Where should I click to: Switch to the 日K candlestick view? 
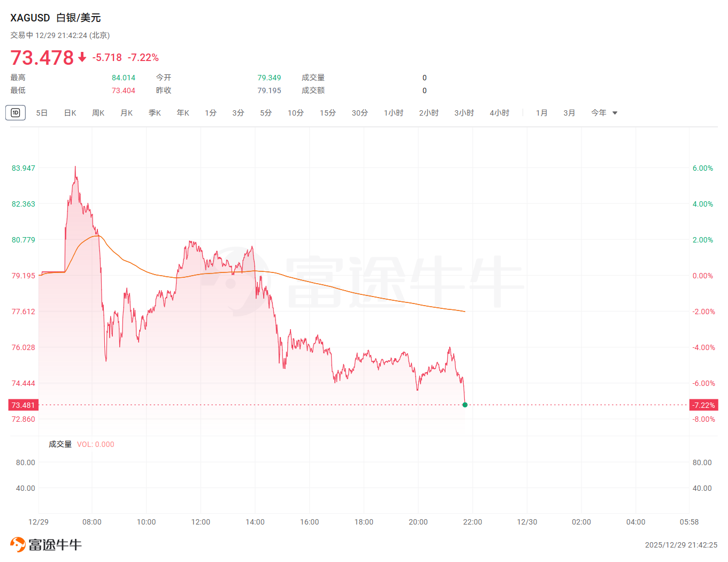click(70, 113)
